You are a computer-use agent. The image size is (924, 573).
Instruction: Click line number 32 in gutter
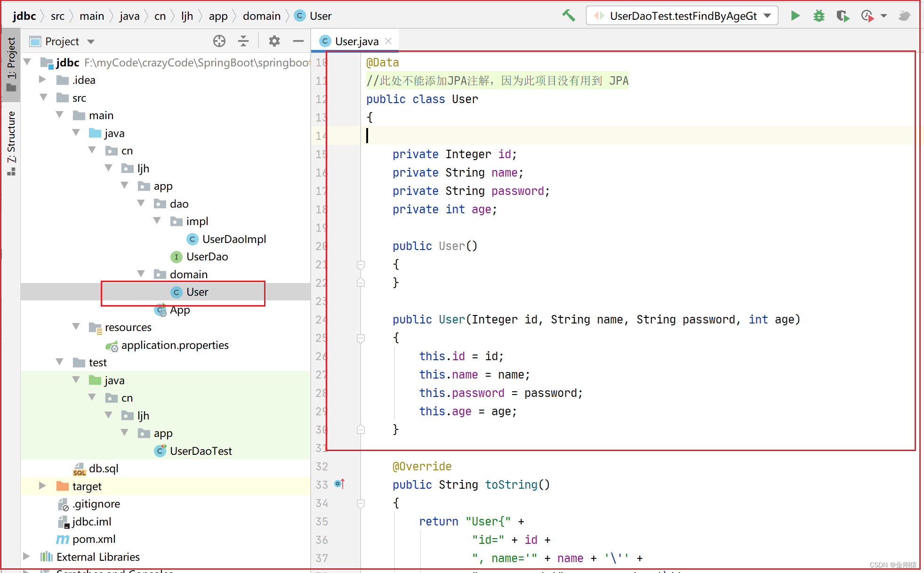[321, 466]
